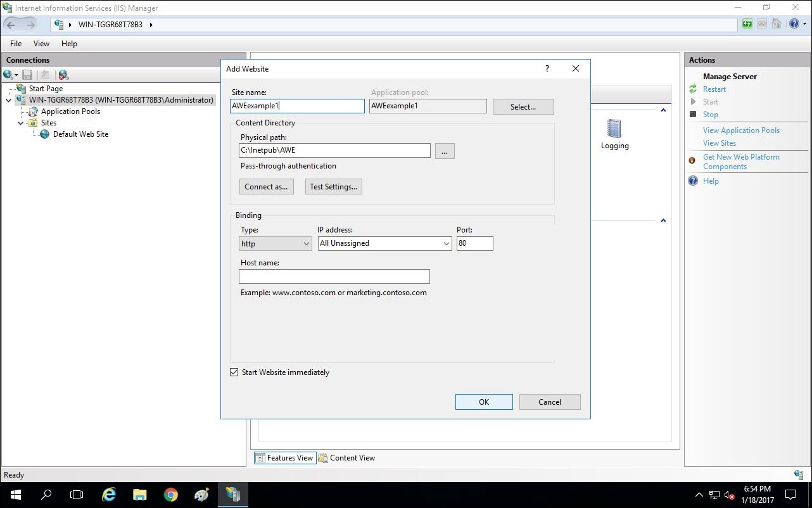Click the Start Page tree icon
812x508 pixels.
click(x=21, y=89)
